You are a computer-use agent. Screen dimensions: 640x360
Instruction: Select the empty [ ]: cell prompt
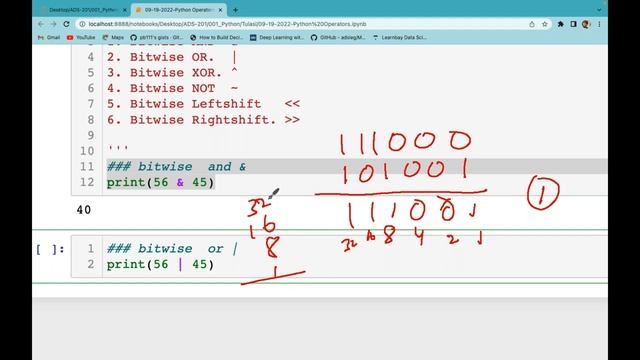[50, 249]
